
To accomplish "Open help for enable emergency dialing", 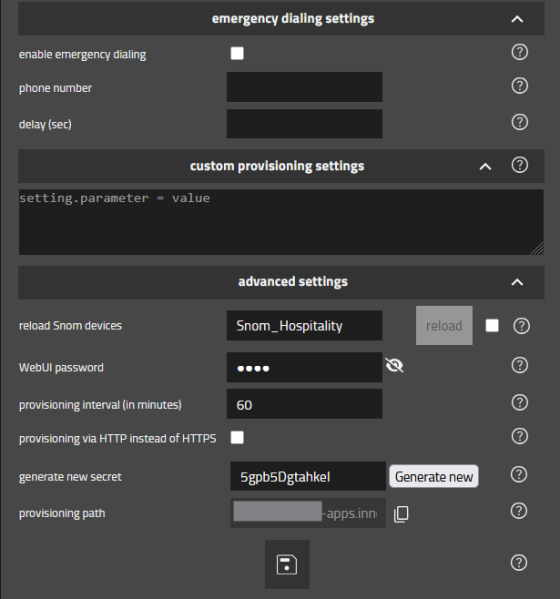I will (x=520, y=52).
